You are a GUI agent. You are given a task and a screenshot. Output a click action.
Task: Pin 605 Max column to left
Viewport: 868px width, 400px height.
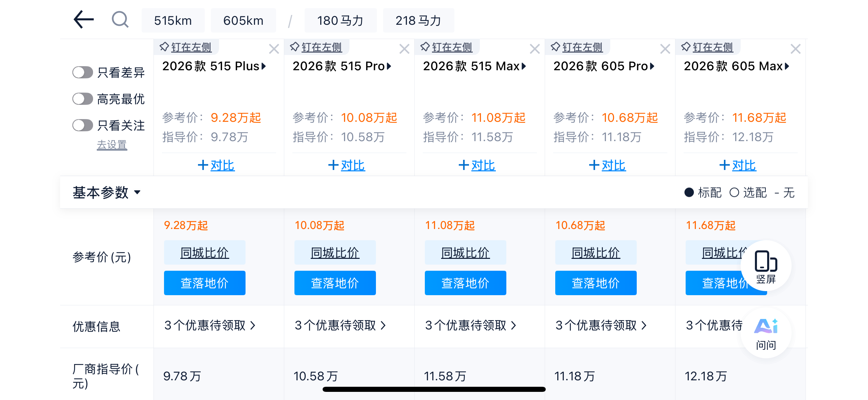coord(708,47)
